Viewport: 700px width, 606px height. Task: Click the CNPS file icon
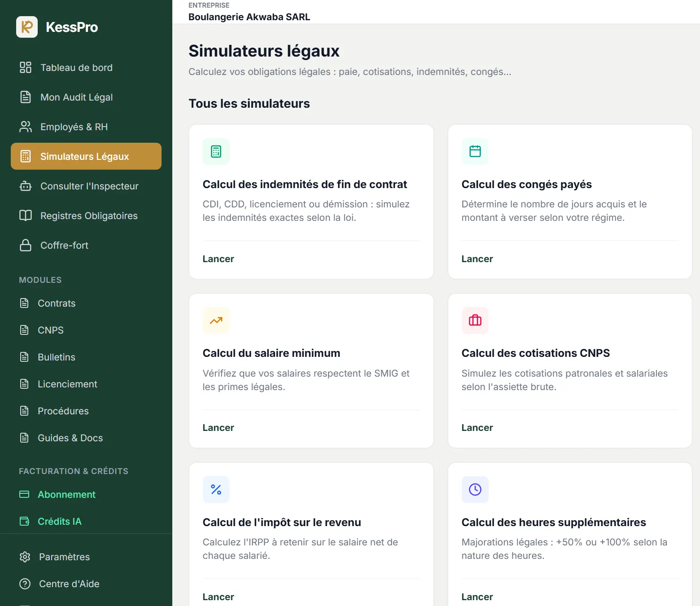[24, 330]
